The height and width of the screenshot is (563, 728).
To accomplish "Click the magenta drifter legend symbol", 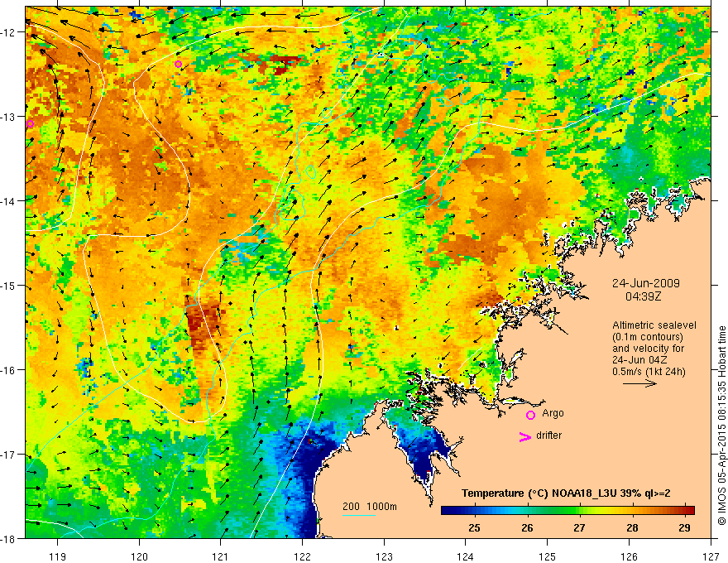I will point(524,436).
